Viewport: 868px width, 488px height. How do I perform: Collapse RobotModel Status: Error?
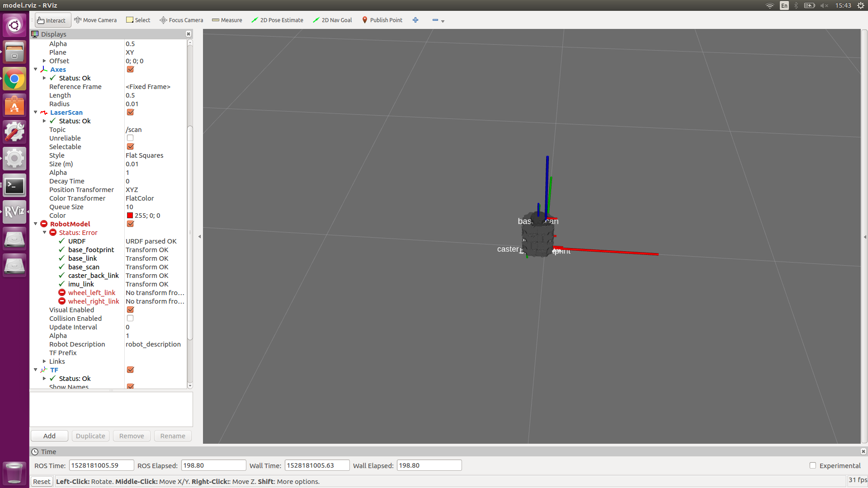(44, 233)
